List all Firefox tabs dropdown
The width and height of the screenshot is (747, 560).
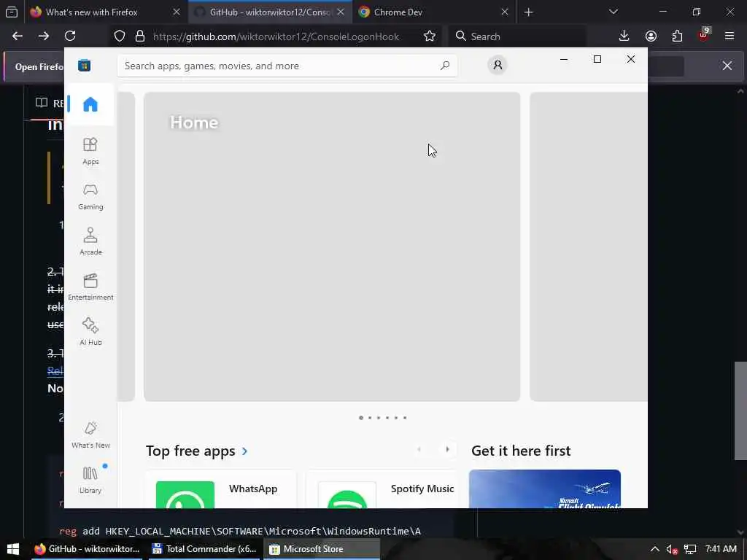point(614,12)
